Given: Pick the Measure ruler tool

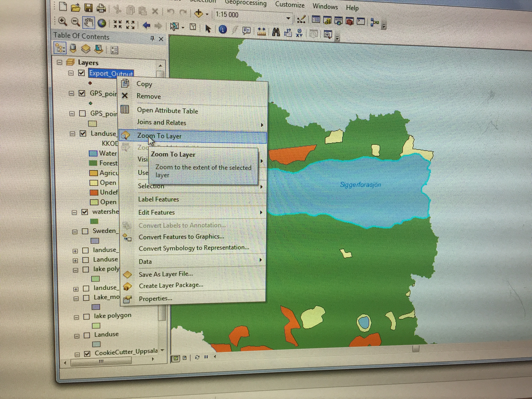Looking at the screenshot, I should pyautogui.click(x=261, y=31).
